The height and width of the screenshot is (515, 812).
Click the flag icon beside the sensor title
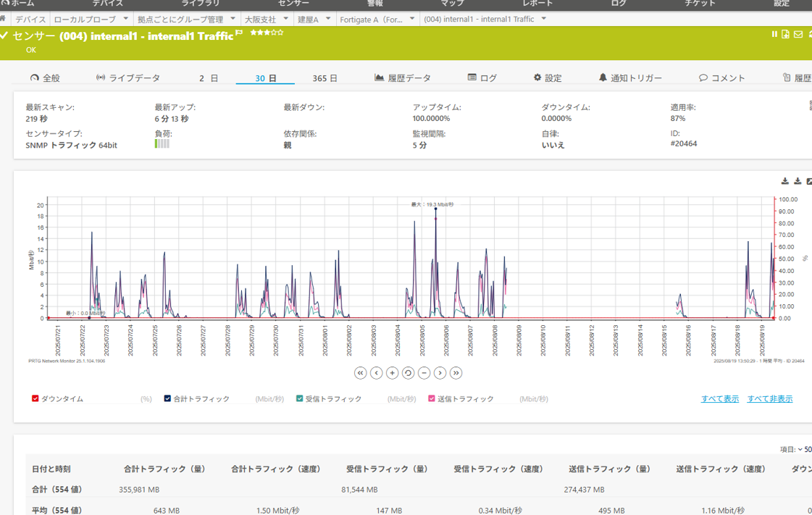pos(239,33)
